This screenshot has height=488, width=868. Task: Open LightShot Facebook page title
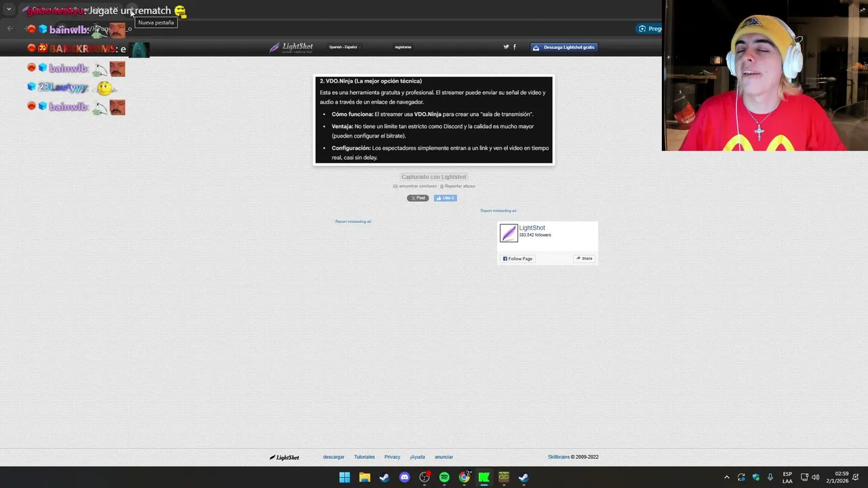pos(532,228)
